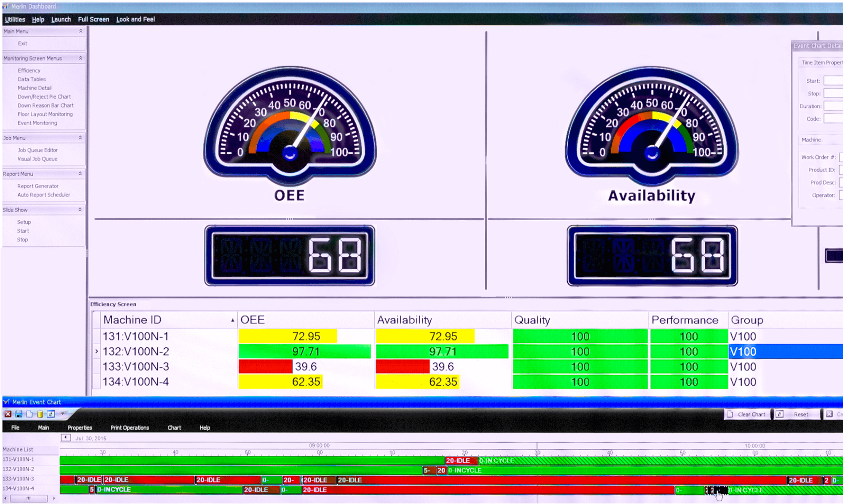This screenshot has width=843, height=504.
Task: Click the refresh icon in quick access toolbar
Action: (x=51, y=414)
